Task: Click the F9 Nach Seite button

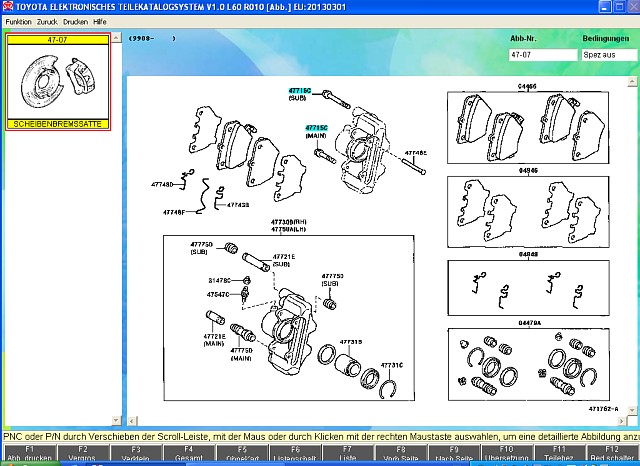Action: click(x=453, y=453)
